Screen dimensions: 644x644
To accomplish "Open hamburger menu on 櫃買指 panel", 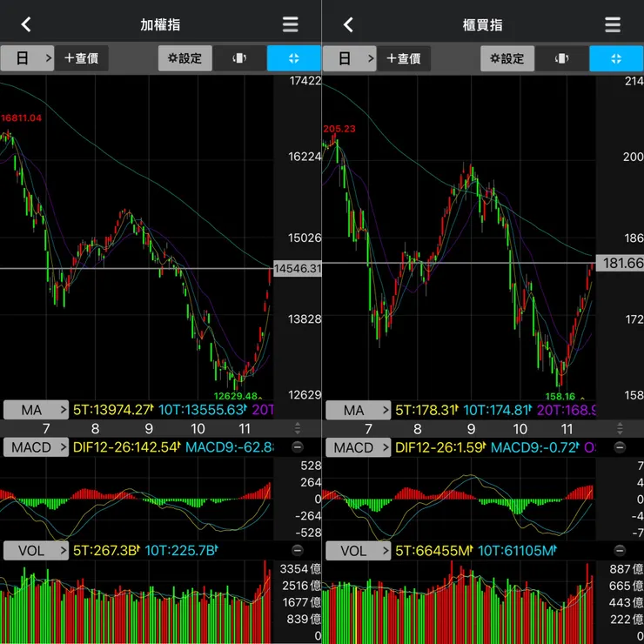I will (613, 24).
